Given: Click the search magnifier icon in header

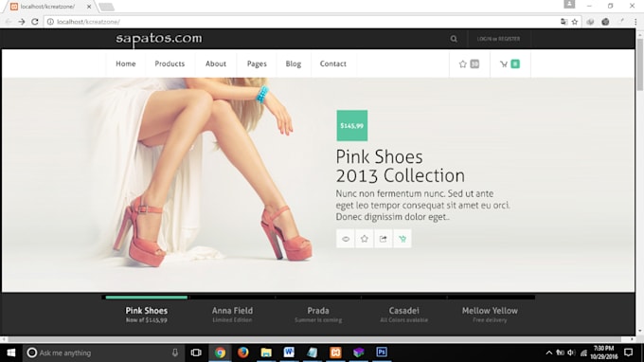Looking at the screenshot, I should tap(454, 39).
